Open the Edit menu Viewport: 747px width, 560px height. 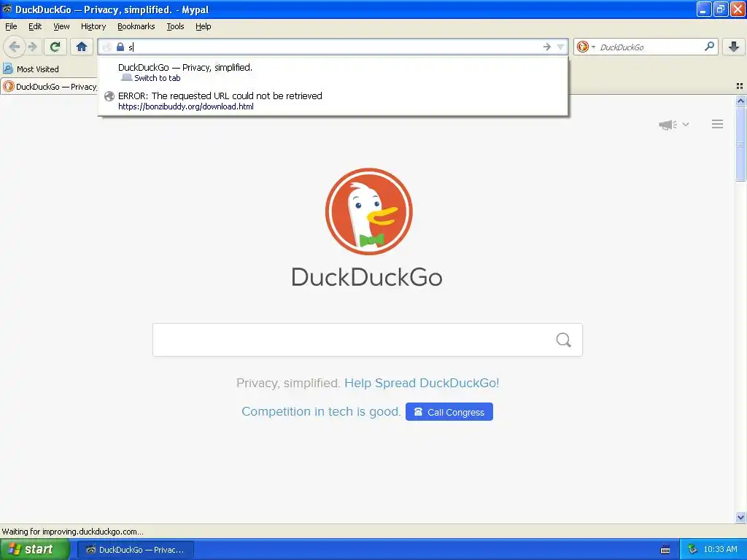[35, 26]
